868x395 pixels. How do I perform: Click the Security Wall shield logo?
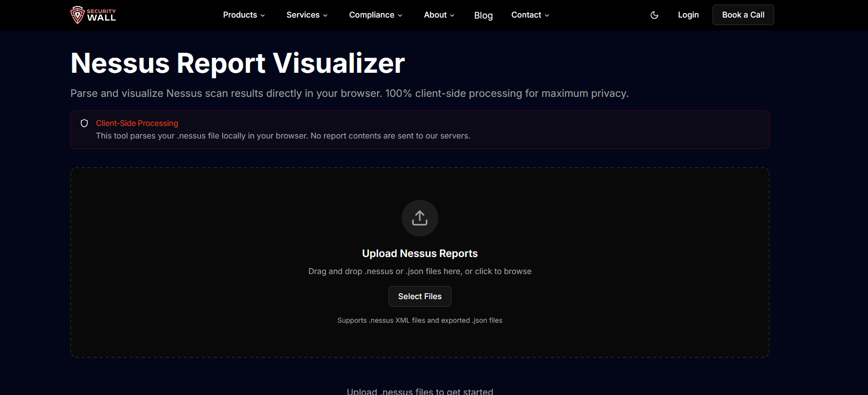point(77,15)
